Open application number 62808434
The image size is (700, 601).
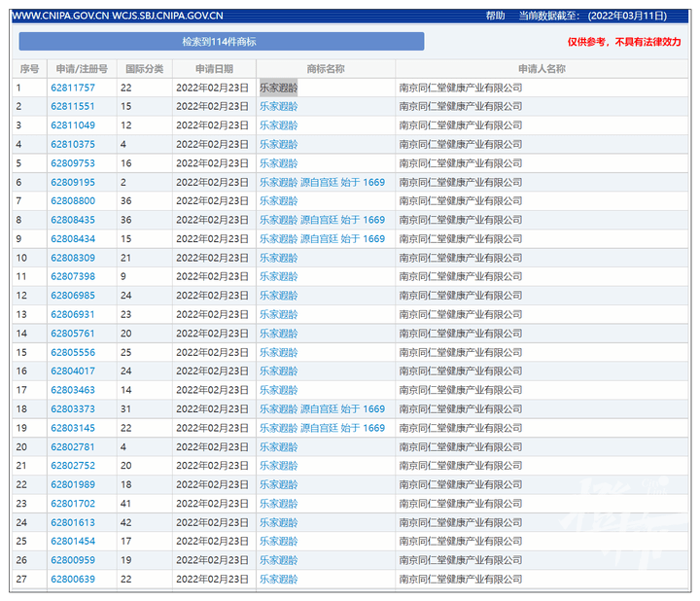(x=73, y=239)
